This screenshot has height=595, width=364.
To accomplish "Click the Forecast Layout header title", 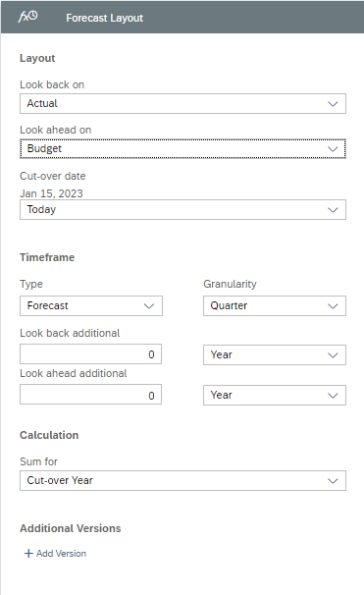I will click(105, 18).
